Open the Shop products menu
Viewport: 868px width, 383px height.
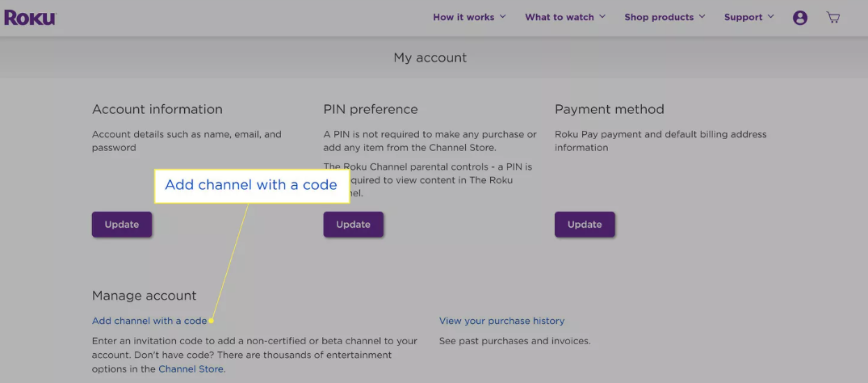(665, 17)
